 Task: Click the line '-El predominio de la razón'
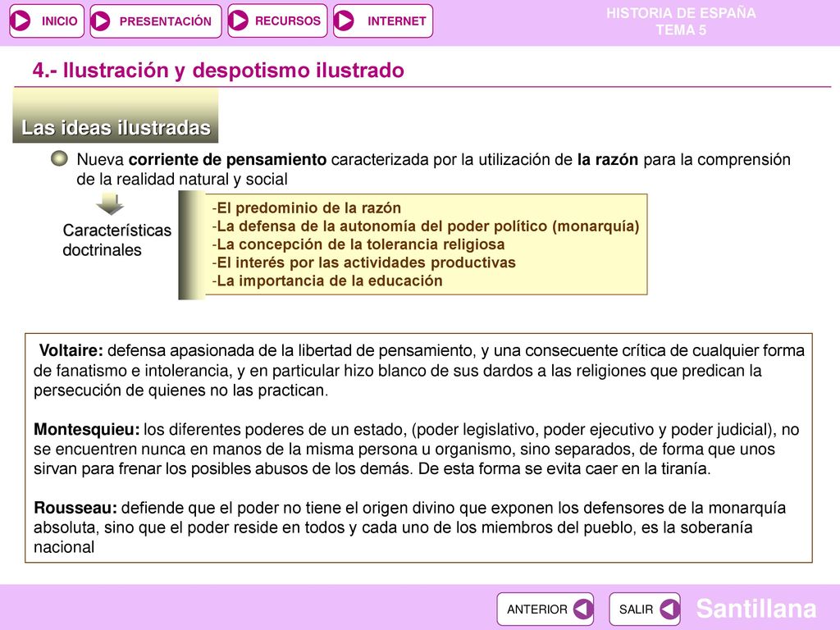click(x=307, y=208)
